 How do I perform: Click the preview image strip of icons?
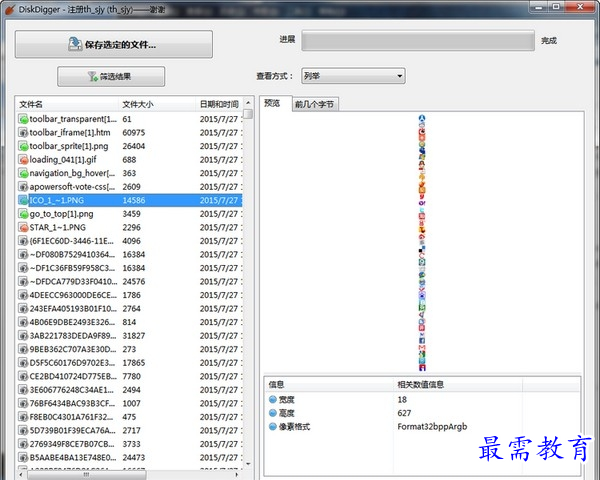[x=422, y=243]
